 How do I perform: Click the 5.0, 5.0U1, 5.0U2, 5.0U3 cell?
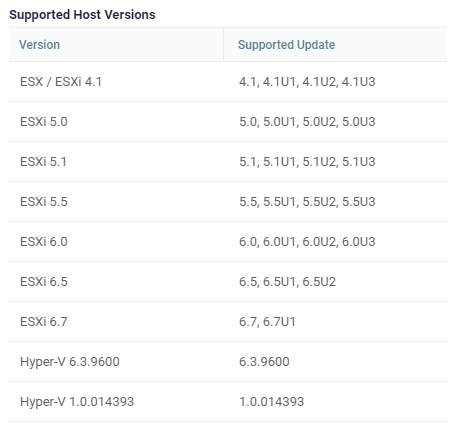(307, 122)
